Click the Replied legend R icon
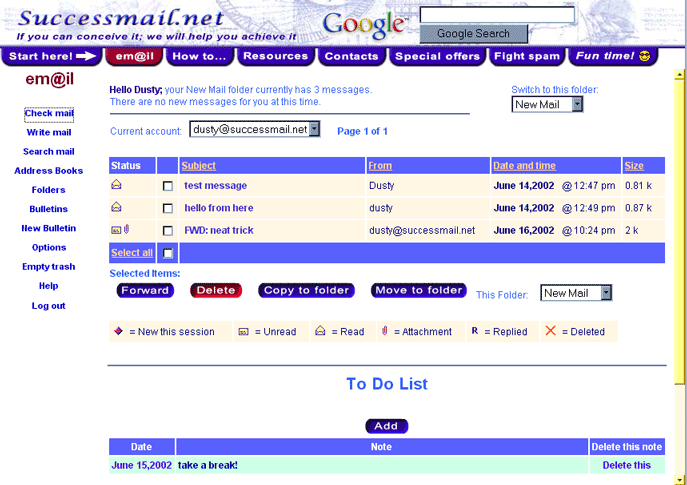 pos(475,331)
